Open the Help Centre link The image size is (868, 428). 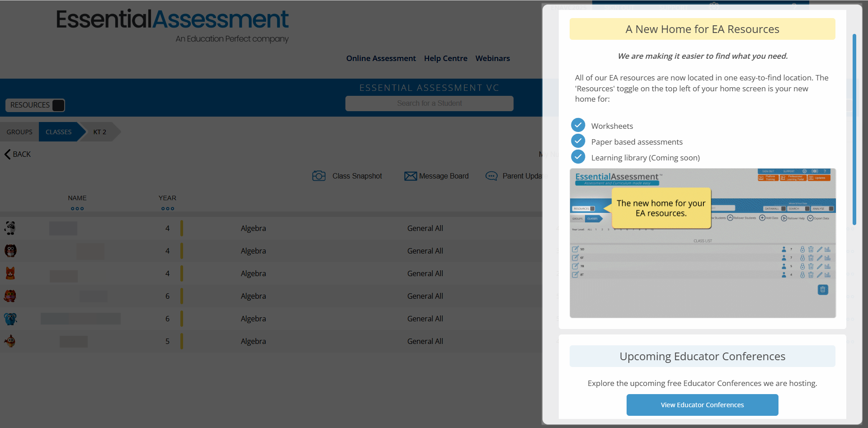[x=446, y=58]
